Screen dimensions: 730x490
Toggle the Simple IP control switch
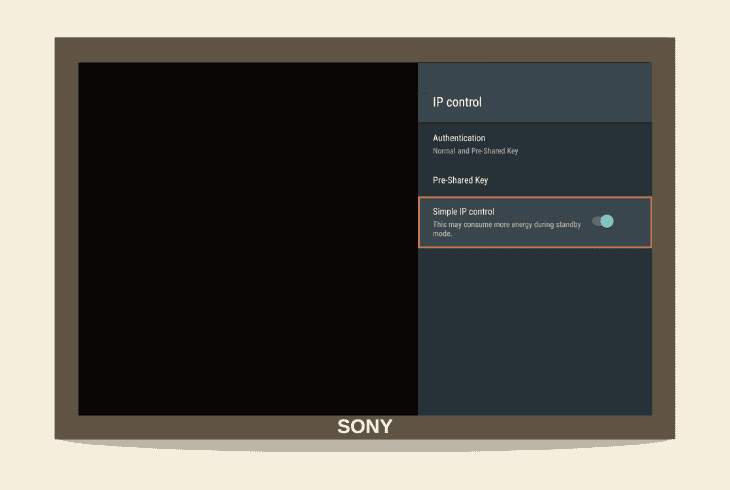[603, 221]
